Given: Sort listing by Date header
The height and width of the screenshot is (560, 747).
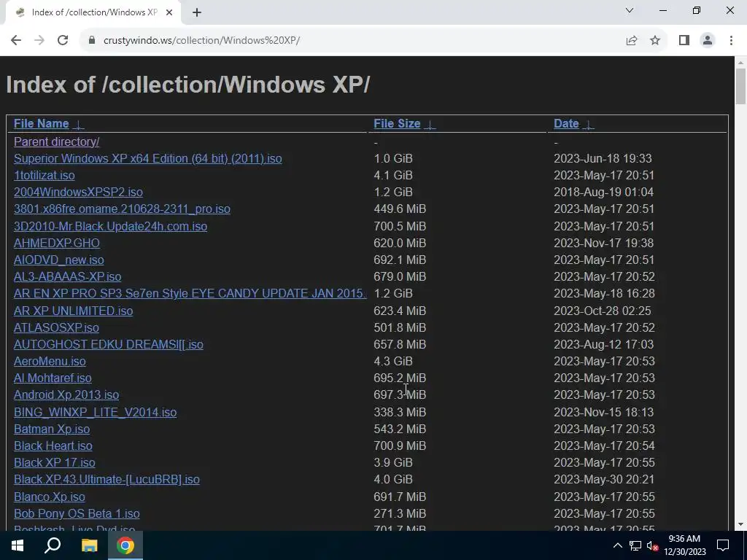Looking at the screenshot, I should pyautogui.click(x=566, y=123).
